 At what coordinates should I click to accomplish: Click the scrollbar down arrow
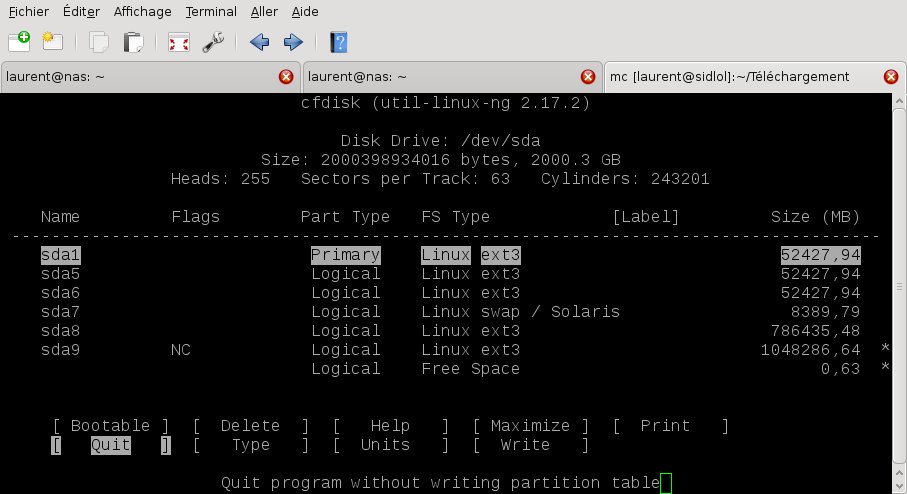pyautogui.click(x=899, y=488)
